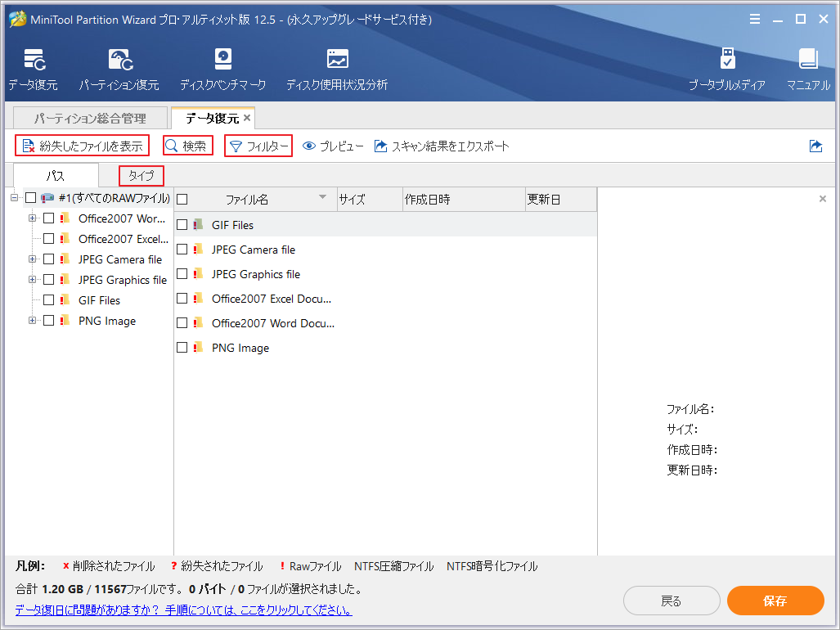Viewport: 840px width, 630px height.
Task: Check GIF Files in tree
Action: [x=49, y=300]
